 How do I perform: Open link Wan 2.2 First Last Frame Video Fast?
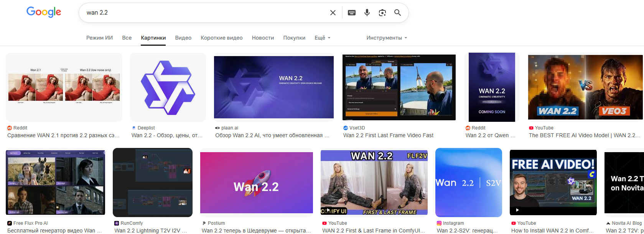388,135
